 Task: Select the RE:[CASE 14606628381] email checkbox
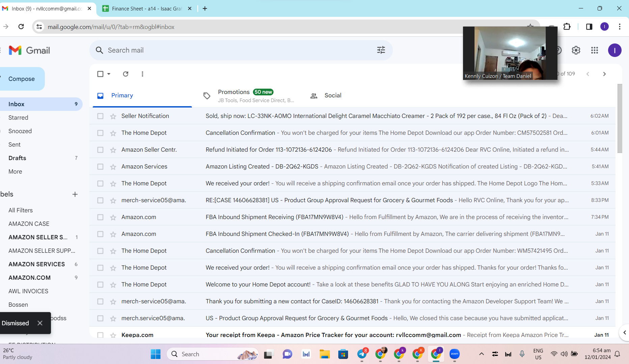(100, 200)
